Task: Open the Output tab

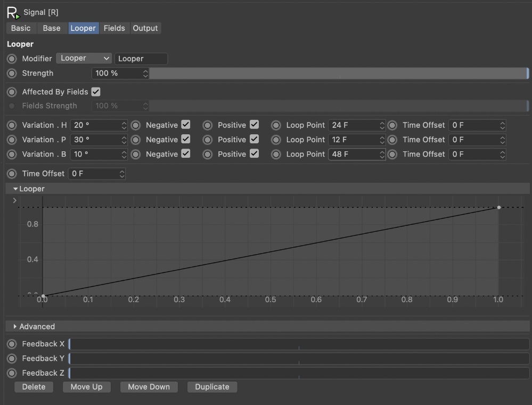Action: 145,28
